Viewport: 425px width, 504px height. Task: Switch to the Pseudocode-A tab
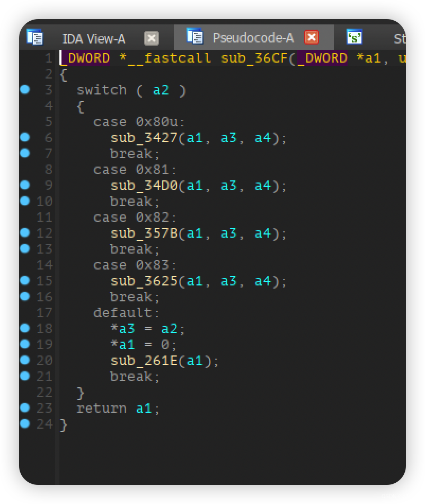[x=253, y=38]
